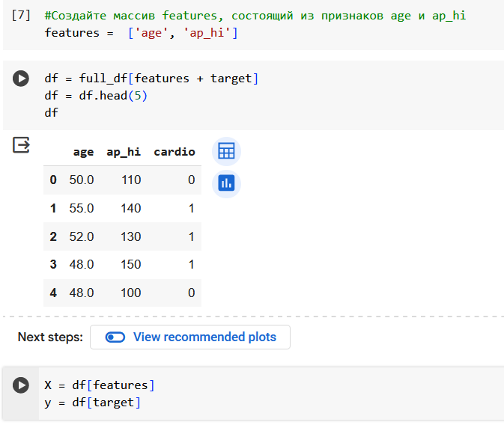Place cursor in features assignment line
The height and width of the screenshot is (425, 504).
coord(141,33)
